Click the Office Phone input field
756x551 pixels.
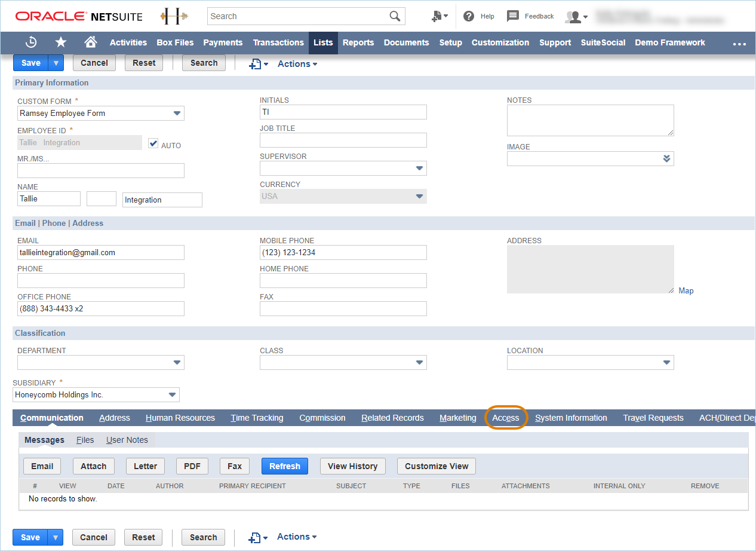pyautogui.click(x=101, y=308)
